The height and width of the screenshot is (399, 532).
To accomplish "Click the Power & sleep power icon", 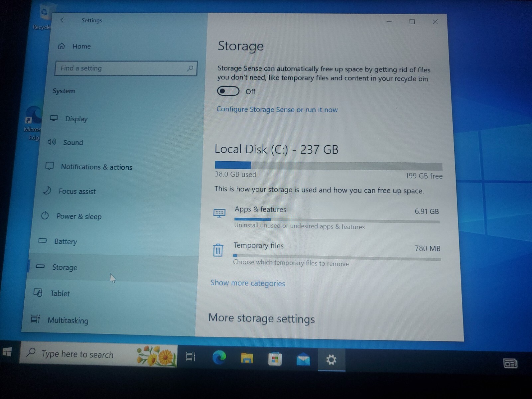I will (x=45, y=215).
